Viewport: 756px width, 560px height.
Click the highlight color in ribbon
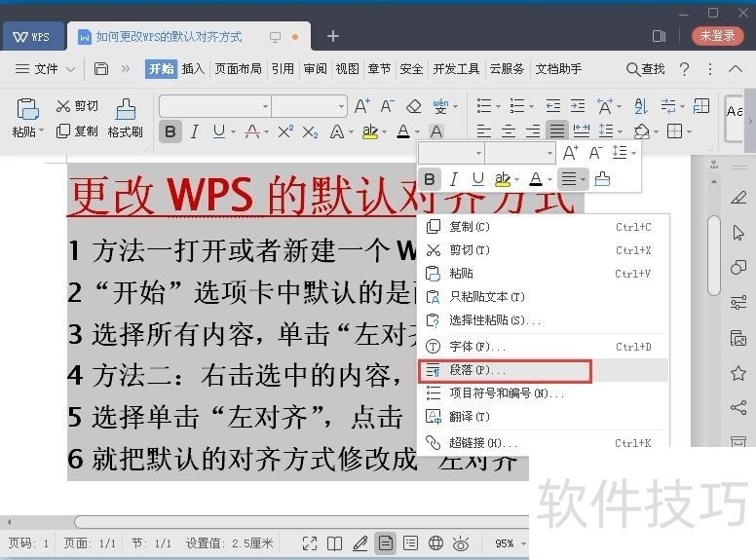370,131
